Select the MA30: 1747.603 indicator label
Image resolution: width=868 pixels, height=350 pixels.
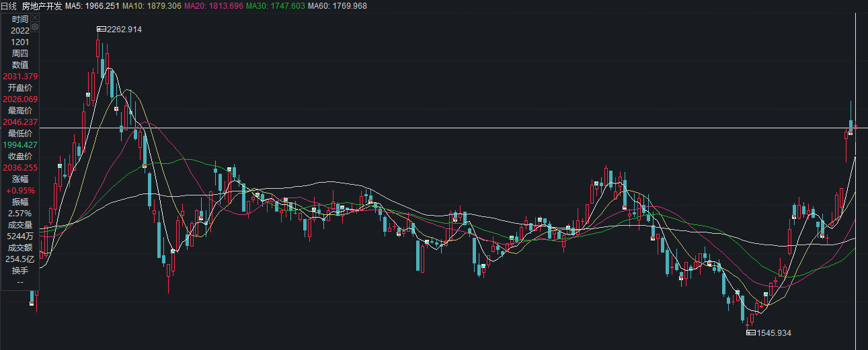pyautogui.click(x=274, y=5)
